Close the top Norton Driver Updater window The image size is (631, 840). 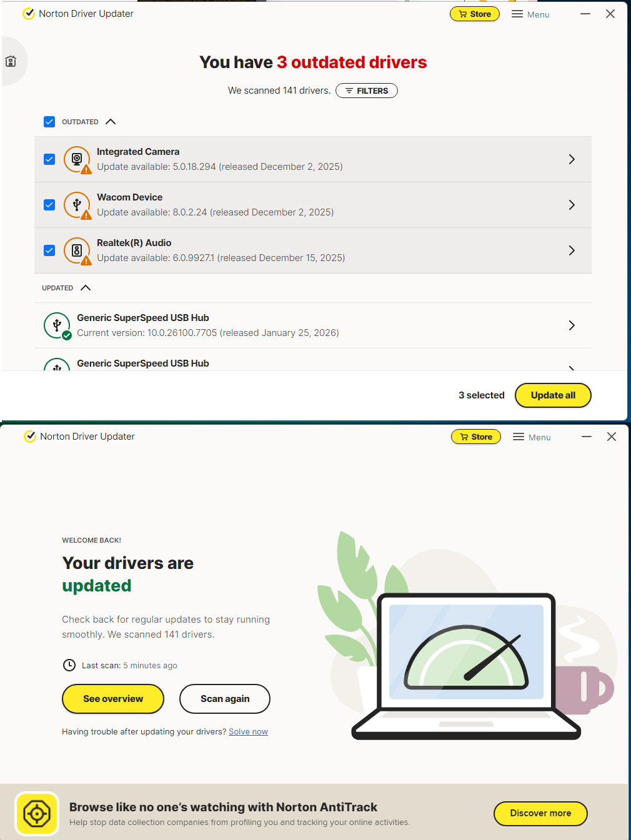click(x=610, y=14)
